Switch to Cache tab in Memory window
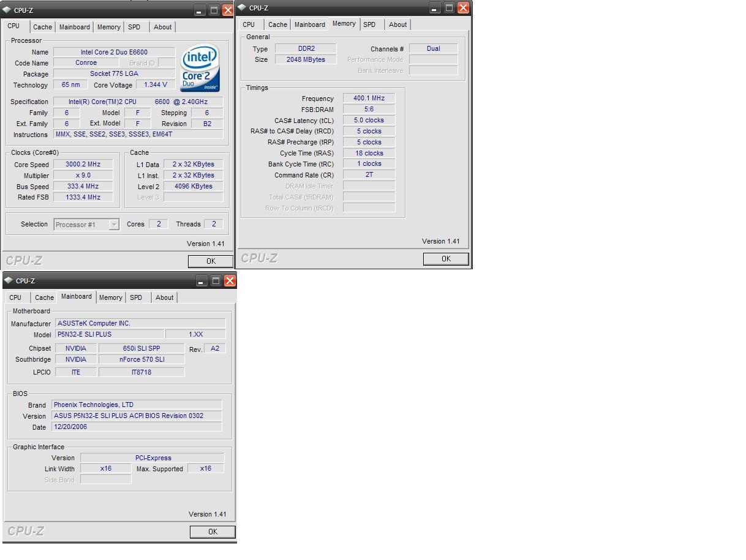 click(x=277, y=24)
